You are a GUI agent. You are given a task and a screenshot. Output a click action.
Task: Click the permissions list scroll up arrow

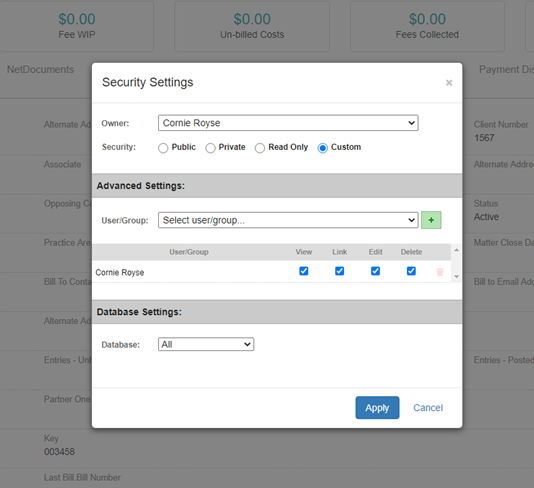point(456,250)
